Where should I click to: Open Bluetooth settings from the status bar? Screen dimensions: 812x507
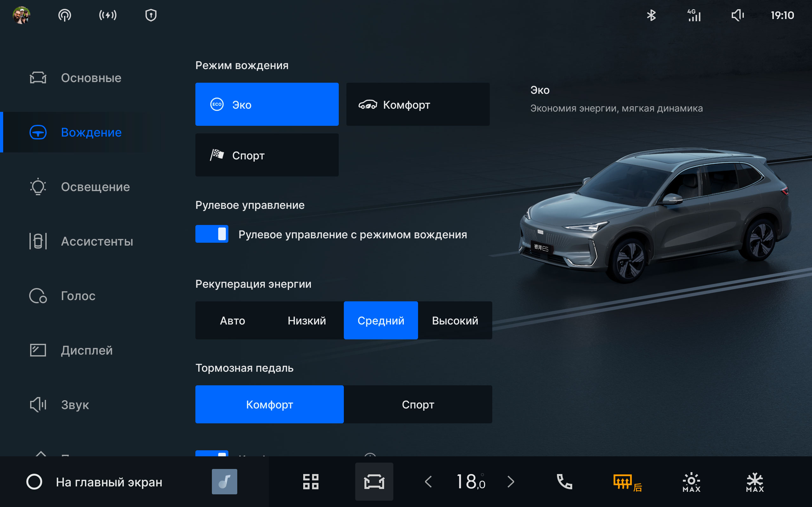click(652, 15)
